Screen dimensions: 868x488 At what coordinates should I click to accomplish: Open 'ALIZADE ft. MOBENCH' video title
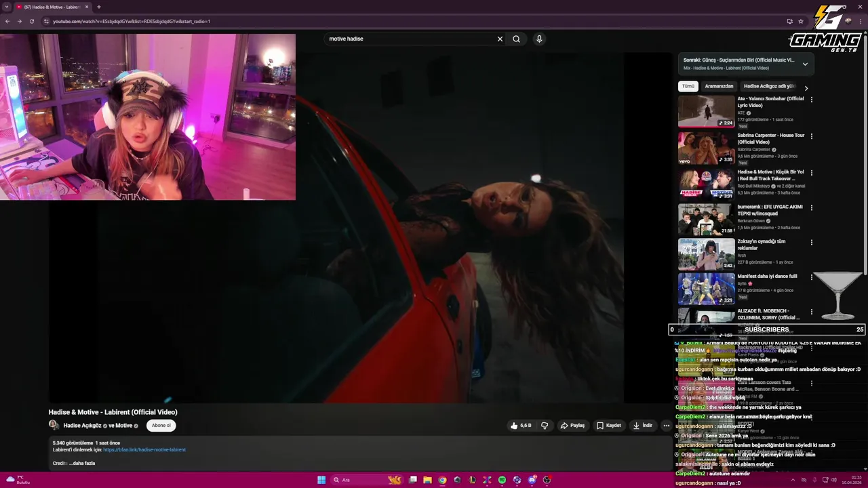tap(768, 314)
